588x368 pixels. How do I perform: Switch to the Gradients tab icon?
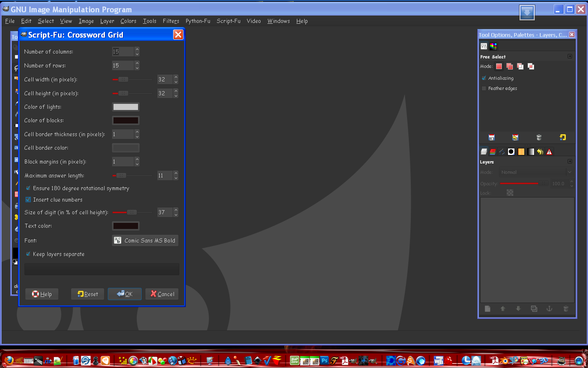[530, 152]
